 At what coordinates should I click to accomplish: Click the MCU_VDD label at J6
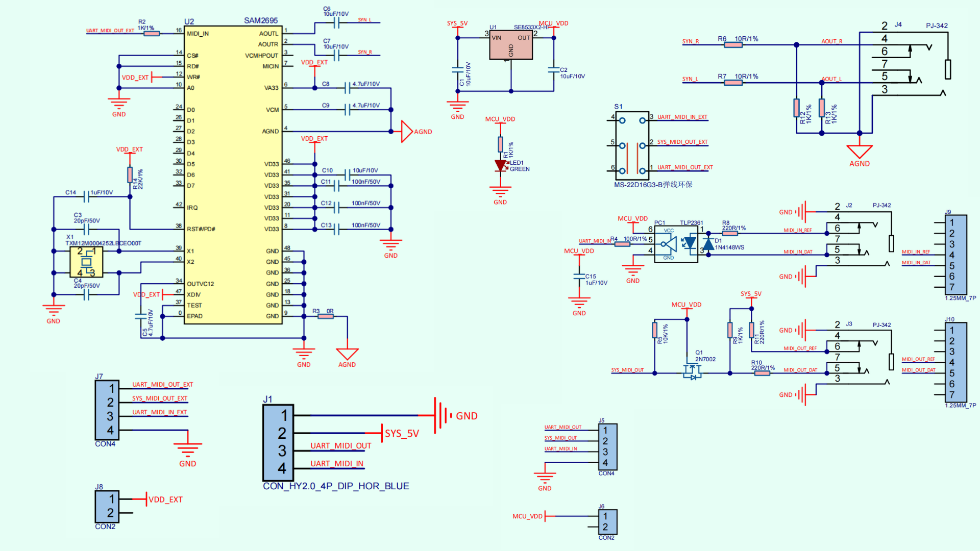pos(528,516)
